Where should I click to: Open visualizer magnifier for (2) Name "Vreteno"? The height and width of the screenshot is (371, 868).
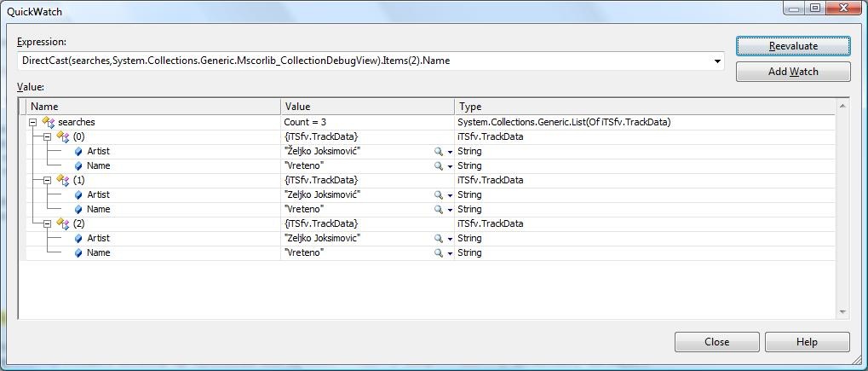pos(439,252)
